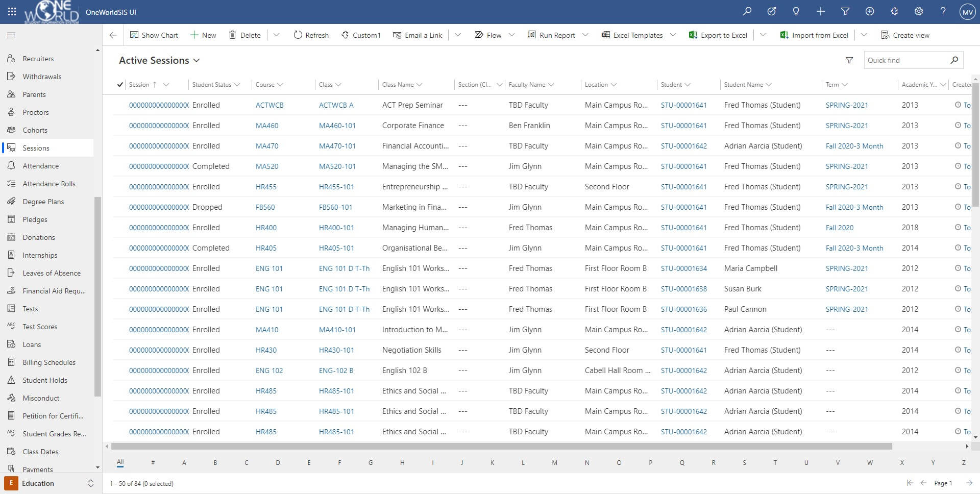The image size is (980, 494).
Task: Open search from top bar magnifier icon
Action: [x=747, y=11]
